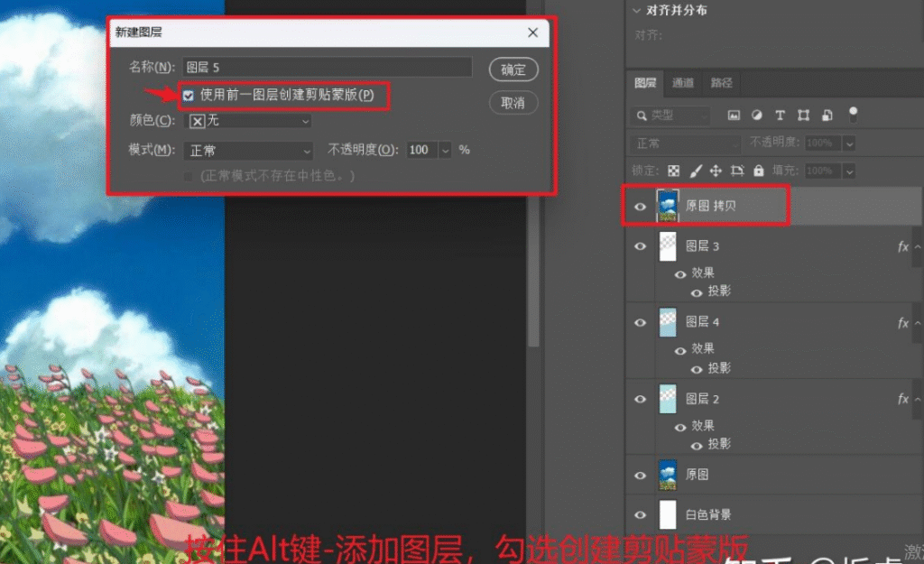Image resolution: width=924 pixels, height=564 pixels.
Task: Hide the 图层 4 layer
Action: click(x=640, y=322)
